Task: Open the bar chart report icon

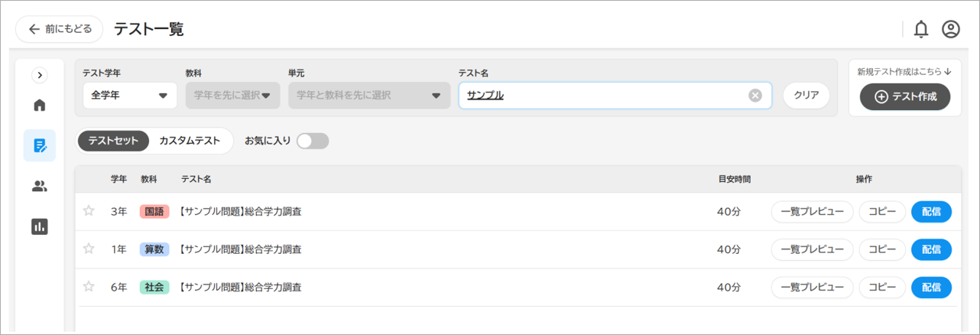Action: click(40, 226)
